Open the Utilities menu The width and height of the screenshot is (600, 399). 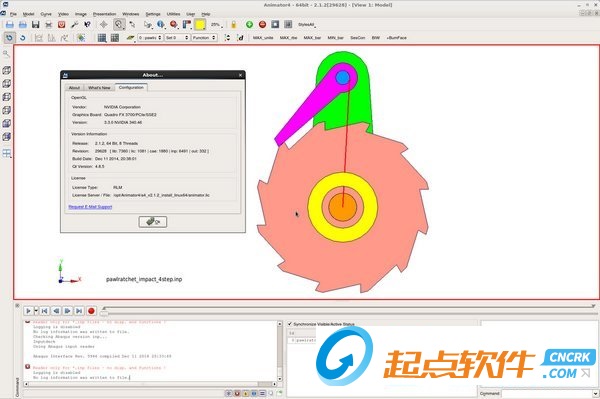click(173, 14)
